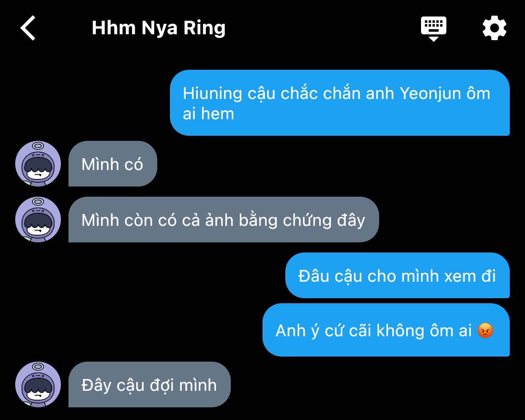Screen dimensions: 525x420
Task: Tap the avatar beside "Mình có"
Action: click(38, 164)
